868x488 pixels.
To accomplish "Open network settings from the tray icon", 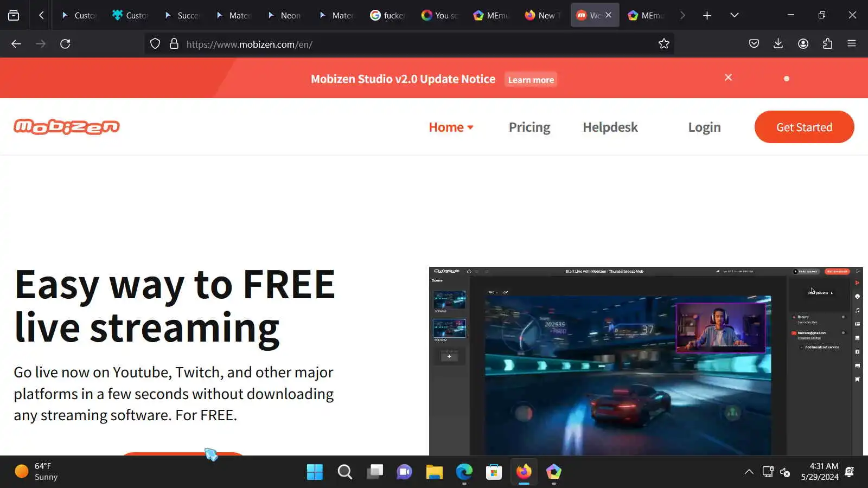I will [768, 472].
